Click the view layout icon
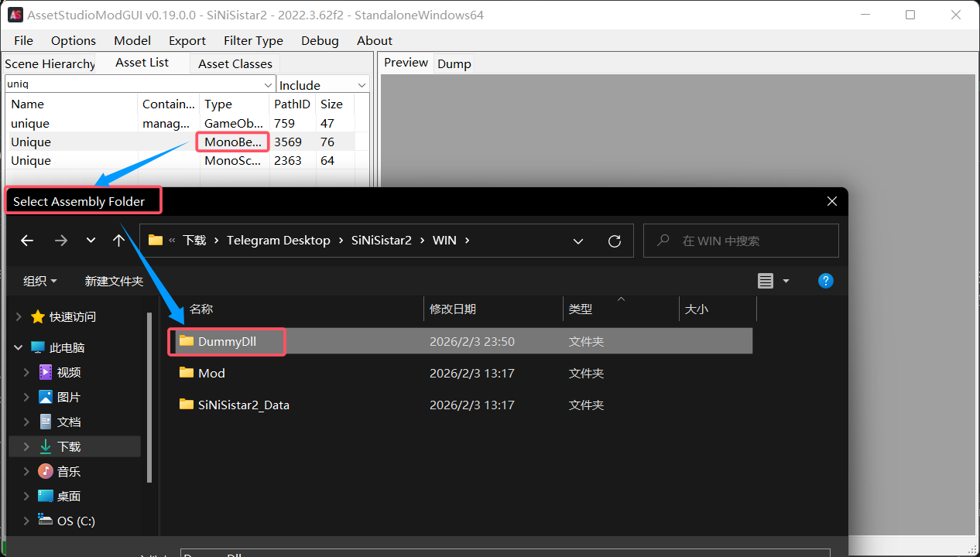Screen dimensions: 980x557 (766, 282)
